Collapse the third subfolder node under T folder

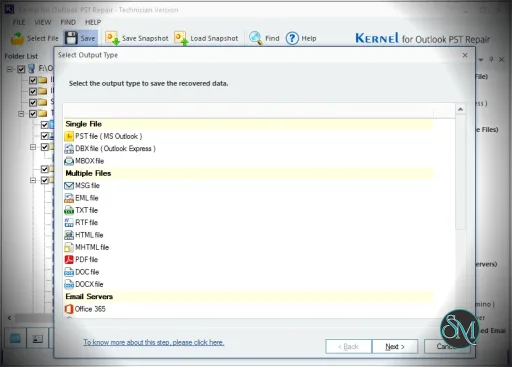pos(33,147)
